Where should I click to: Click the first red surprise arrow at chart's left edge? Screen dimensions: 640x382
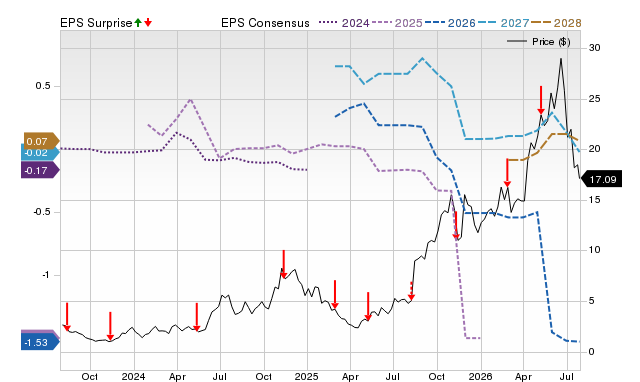67,317
